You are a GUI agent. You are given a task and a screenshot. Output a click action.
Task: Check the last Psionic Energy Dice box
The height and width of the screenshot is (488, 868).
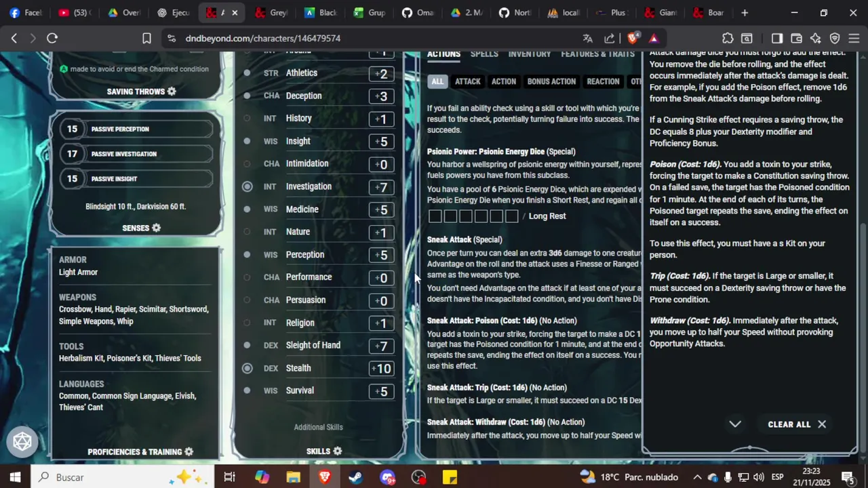(x=512, y=216)
